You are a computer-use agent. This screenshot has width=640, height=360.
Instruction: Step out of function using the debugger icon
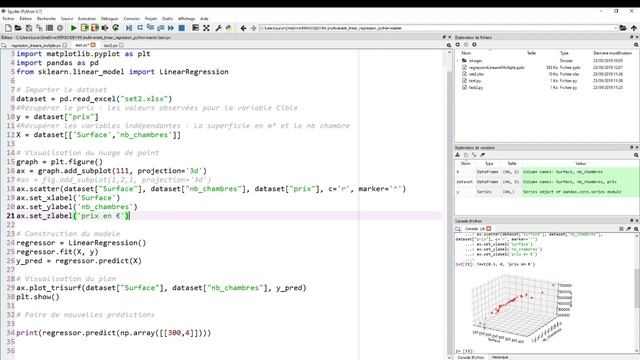pyautogui.click(x=160, y=28)
